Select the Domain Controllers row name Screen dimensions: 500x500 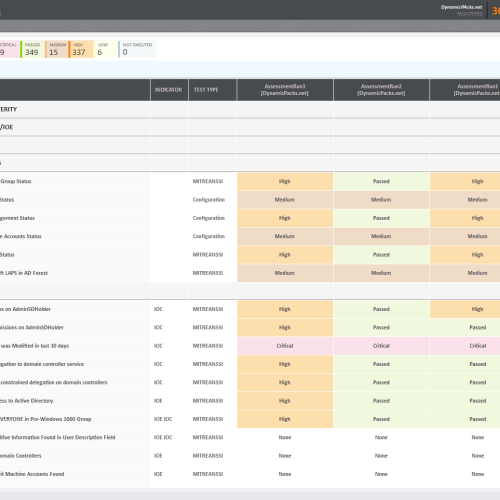(x=21, y=456)
